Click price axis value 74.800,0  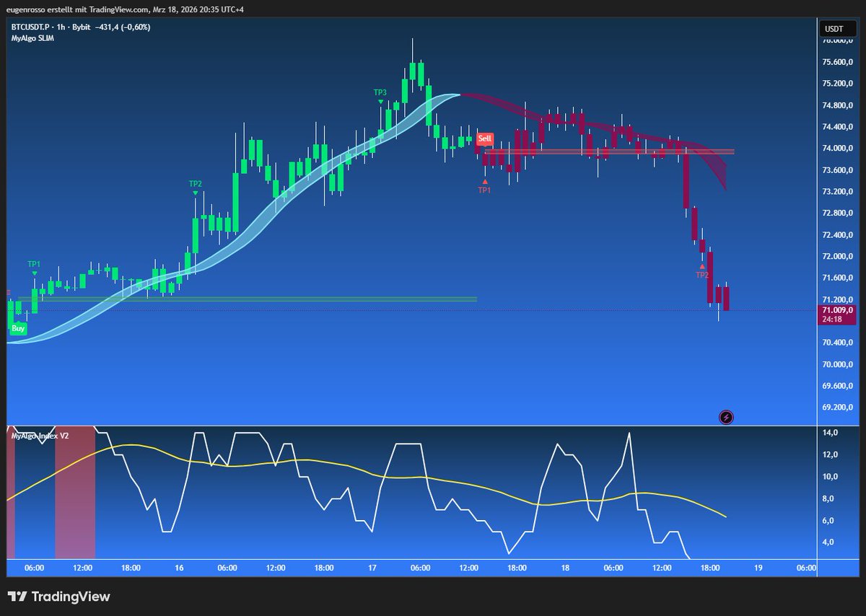click(837, 105)
